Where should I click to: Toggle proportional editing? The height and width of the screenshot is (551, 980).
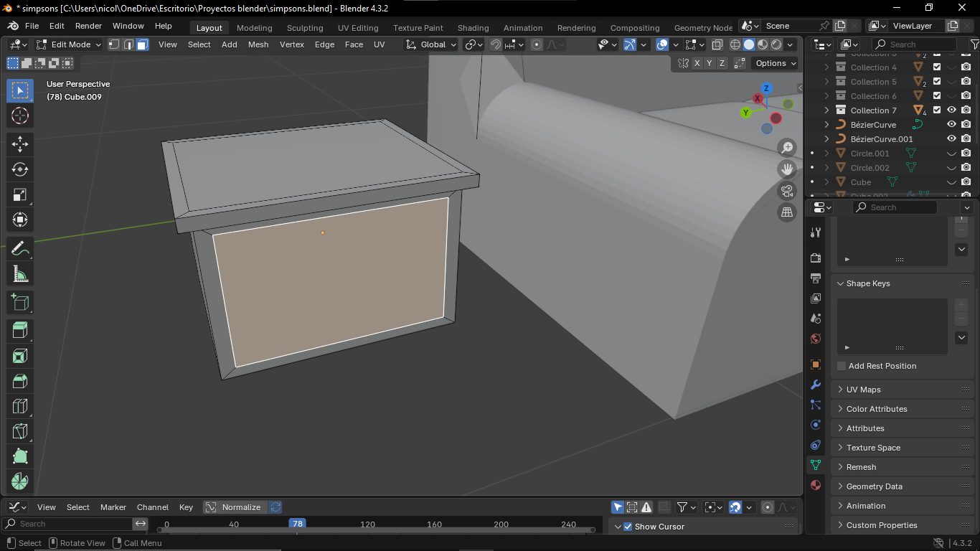(537, 44)
